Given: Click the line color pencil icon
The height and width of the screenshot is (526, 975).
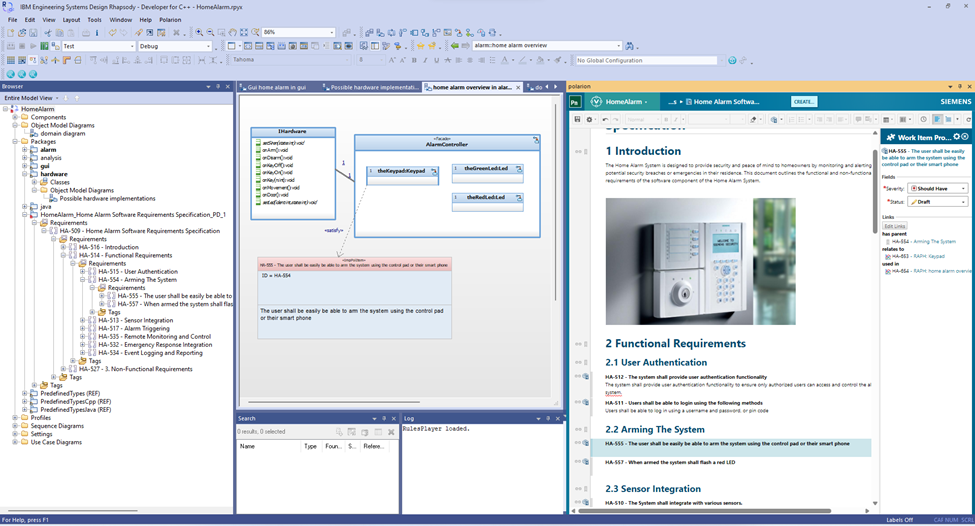Looking at the screenshot, I should pyautogui.click(x=522, y=60).
